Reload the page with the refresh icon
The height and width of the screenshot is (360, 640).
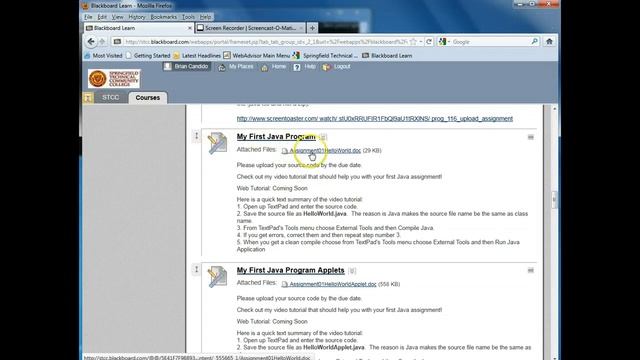point(429,42)
